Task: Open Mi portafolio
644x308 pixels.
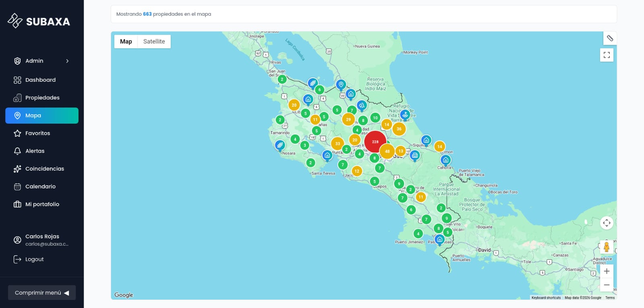Action: [42, 204]
